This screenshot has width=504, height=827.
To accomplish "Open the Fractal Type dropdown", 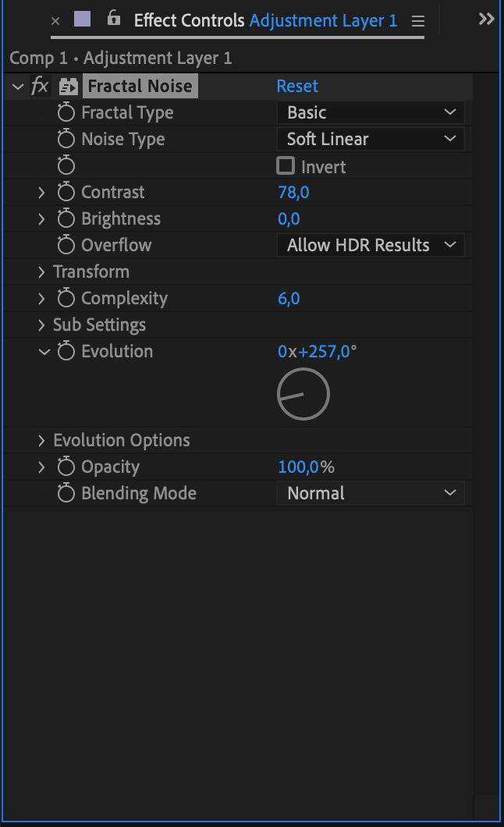I will (371, 112).
